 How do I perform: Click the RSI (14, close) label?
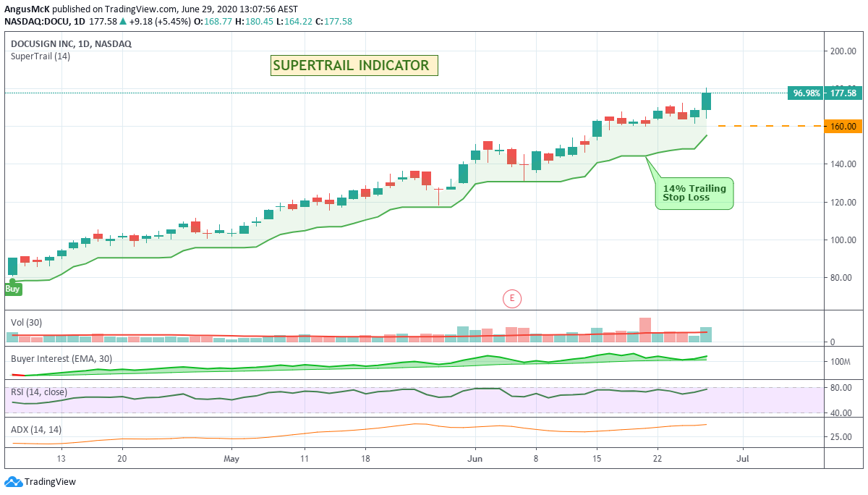coord(39,392)
